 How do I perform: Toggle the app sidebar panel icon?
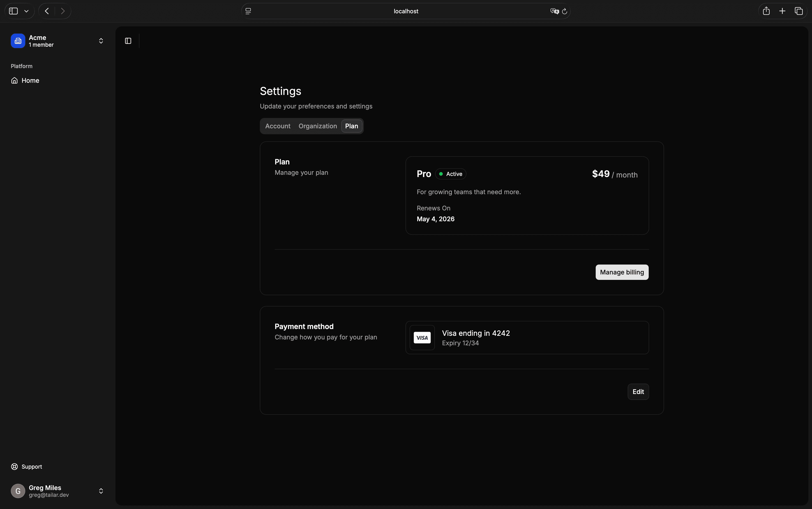pyautogui.click(x=128, y=41)
